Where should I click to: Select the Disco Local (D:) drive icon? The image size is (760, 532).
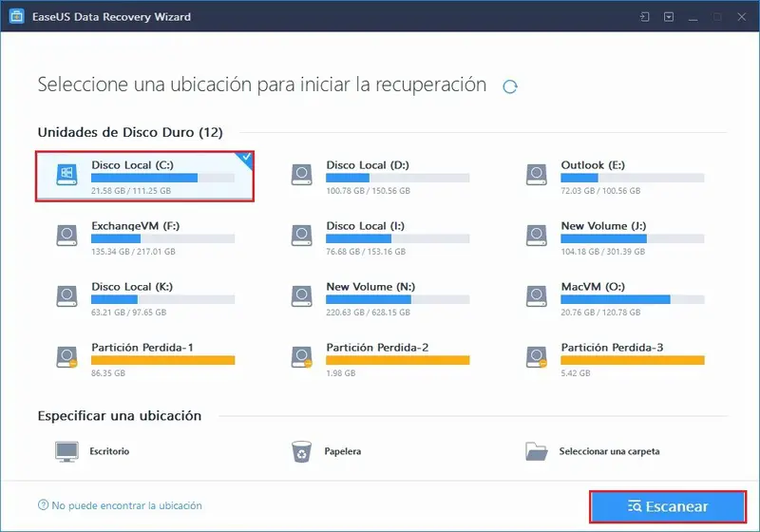tap(301, 175)
